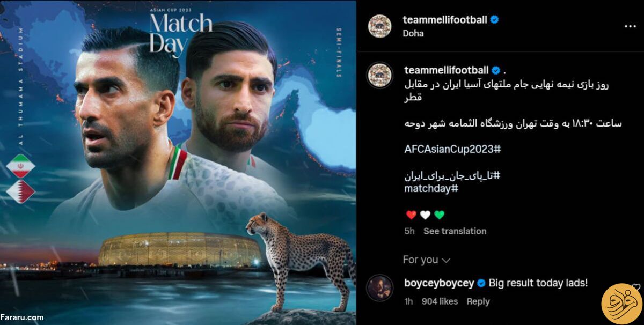Click the verified badge in caption username

(496, 70)
